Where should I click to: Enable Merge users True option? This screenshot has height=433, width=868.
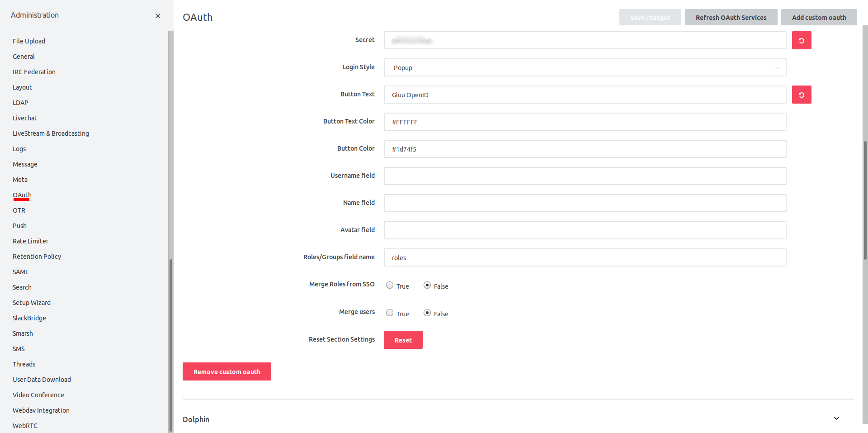tap(390, 313)
